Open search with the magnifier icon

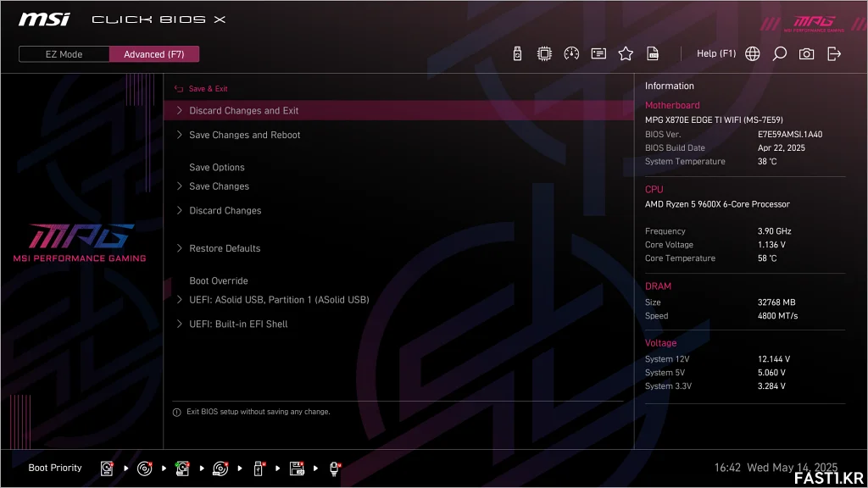click(x=780, y=53)
